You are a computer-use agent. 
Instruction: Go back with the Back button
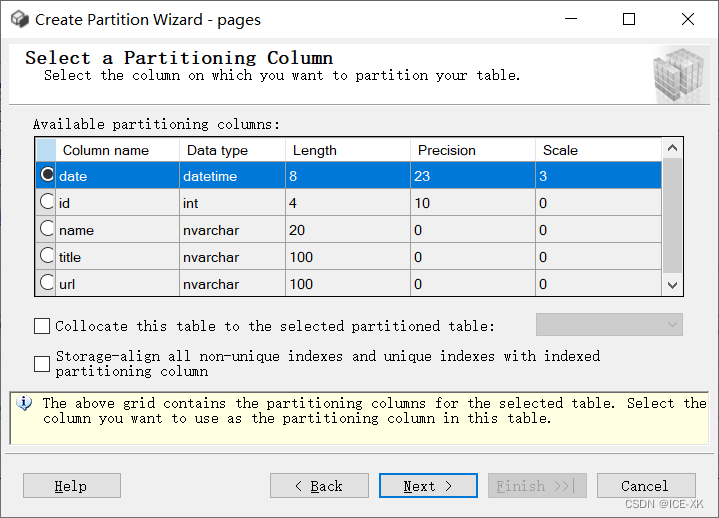(318, 486)
